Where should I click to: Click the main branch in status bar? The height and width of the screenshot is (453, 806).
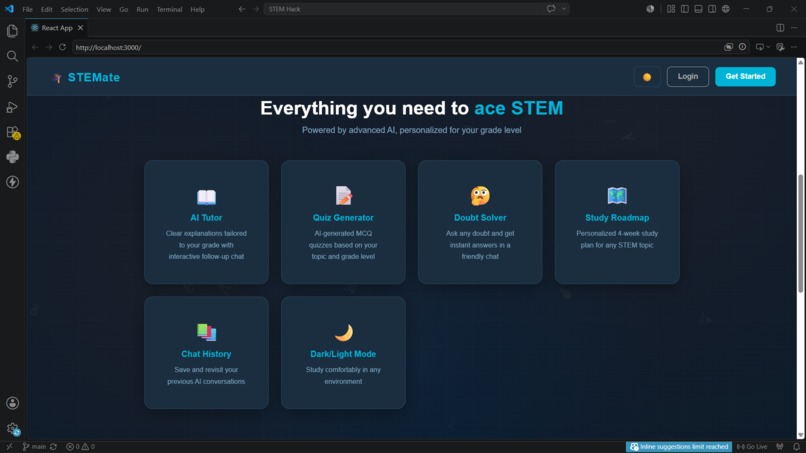pyautogui.click(x=34, y=447)
